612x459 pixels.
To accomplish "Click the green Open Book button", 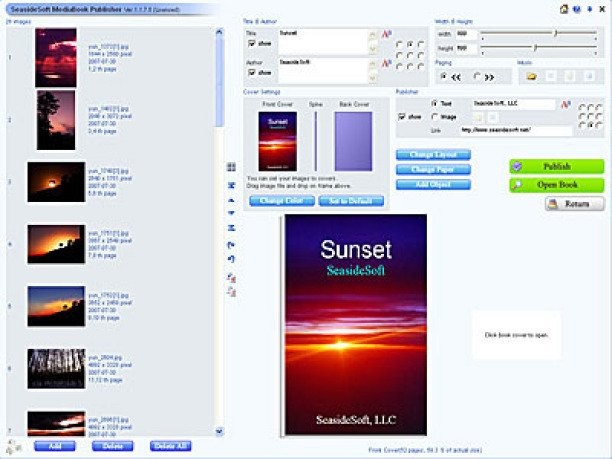I will click(557, 185).
